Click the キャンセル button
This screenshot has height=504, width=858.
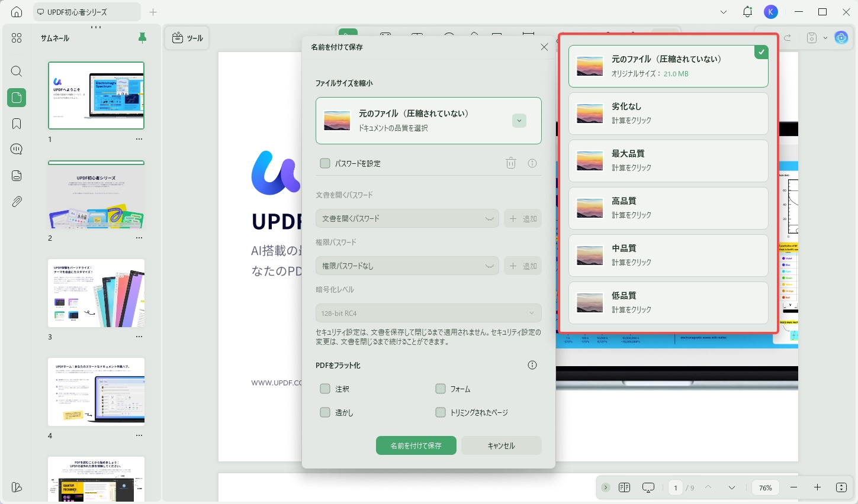tap(502, 445)
